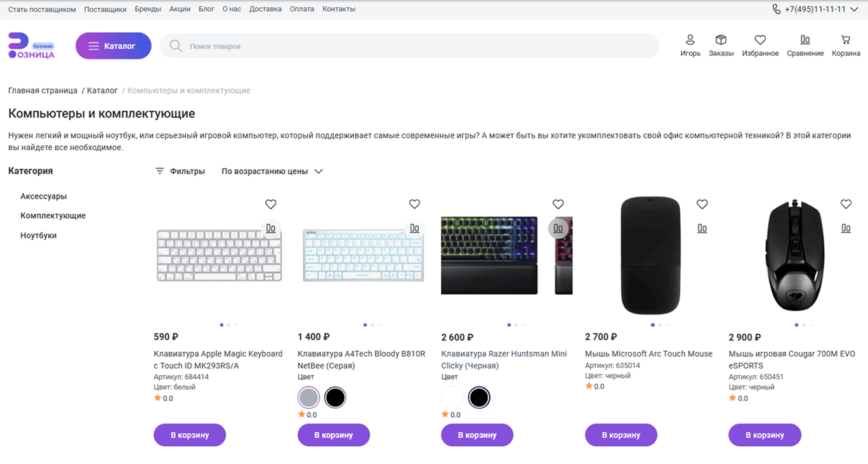Image resolution: width=868 pixels, height=464 pixels.
Task: Add A4Tech Bloody B810R keyboard to favorites
Action: point(414,204)
